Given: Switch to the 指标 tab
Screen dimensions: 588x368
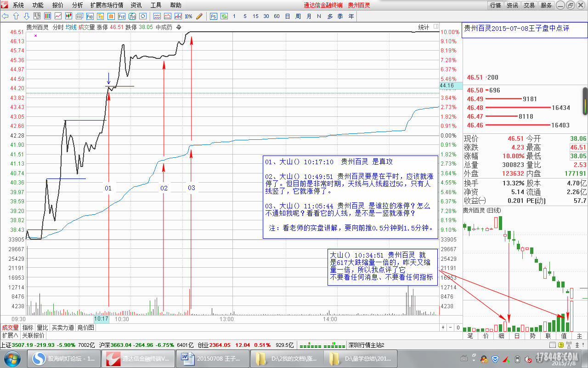Looking at the screenshot, I should point(28,328).
